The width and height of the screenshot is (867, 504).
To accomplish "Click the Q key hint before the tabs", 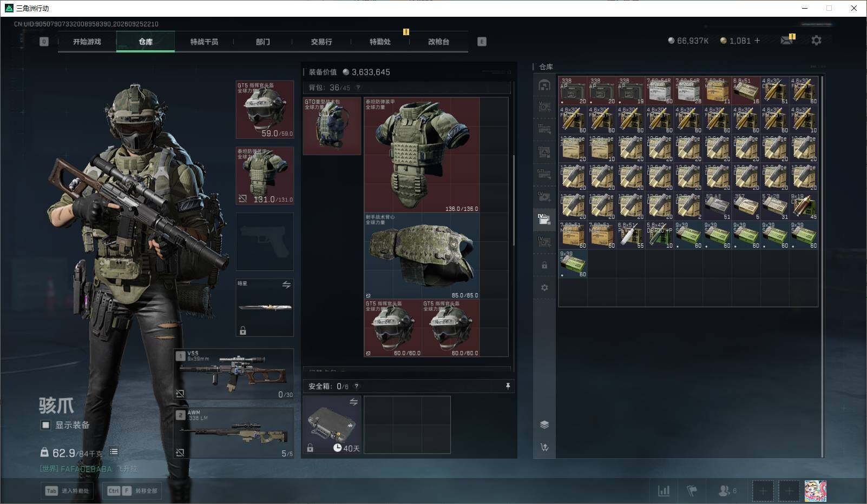I will (x=44, y=42).
